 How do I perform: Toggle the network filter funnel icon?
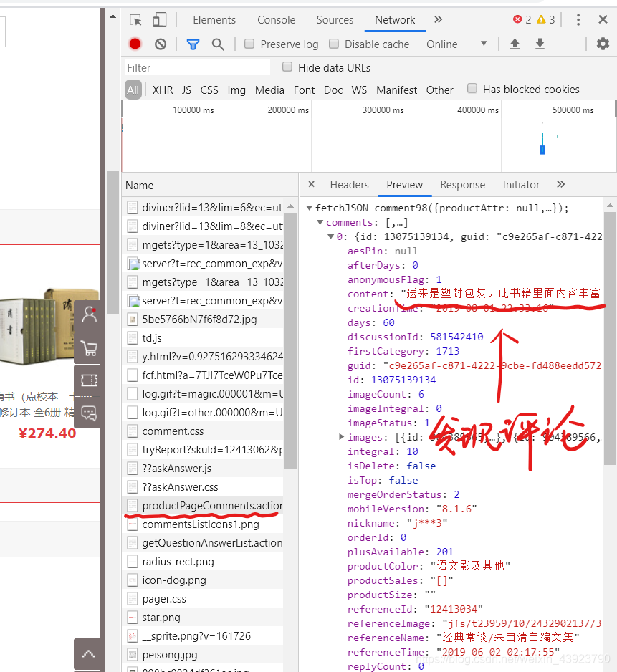193,44
